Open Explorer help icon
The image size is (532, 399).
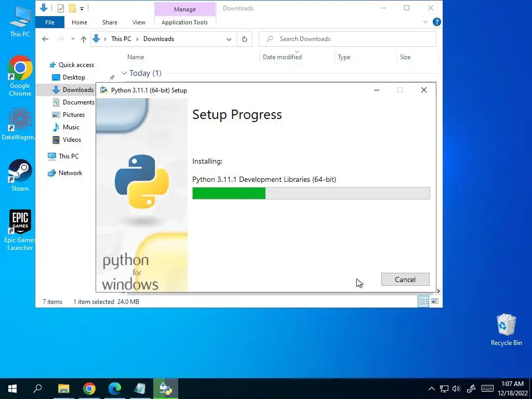coord(436,22)
